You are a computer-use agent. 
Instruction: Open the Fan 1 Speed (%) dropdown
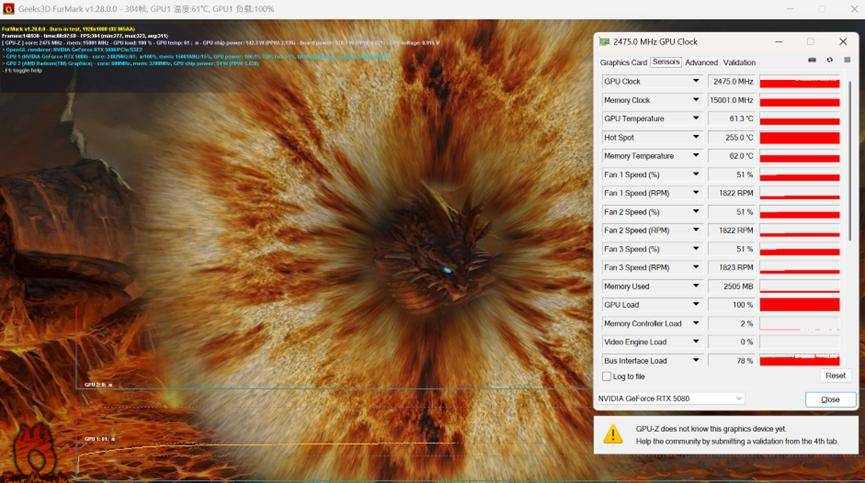(696, 174)
